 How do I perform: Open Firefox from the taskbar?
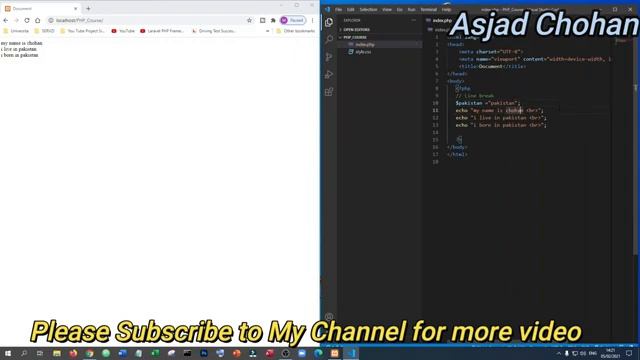73,353
